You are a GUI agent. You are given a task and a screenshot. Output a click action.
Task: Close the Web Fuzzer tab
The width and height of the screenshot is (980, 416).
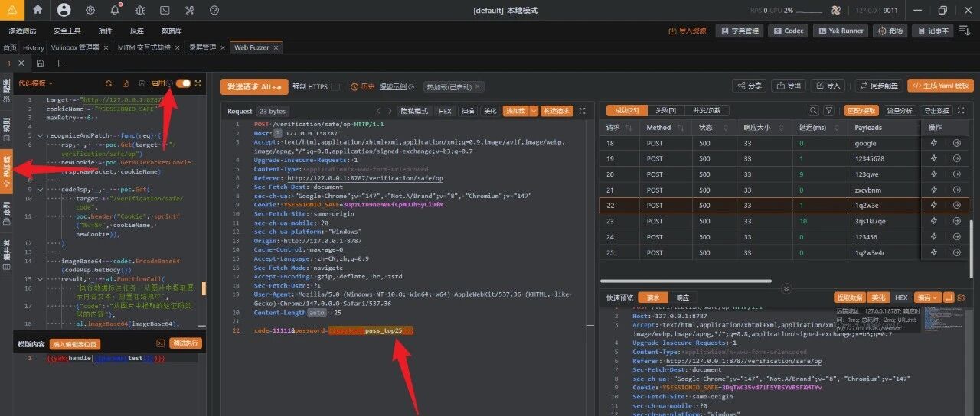click(x=276, y=47)
